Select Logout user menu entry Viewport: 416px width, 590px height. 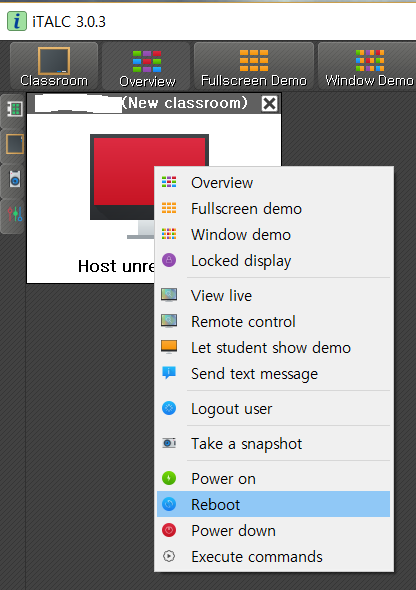coord(273,408)
